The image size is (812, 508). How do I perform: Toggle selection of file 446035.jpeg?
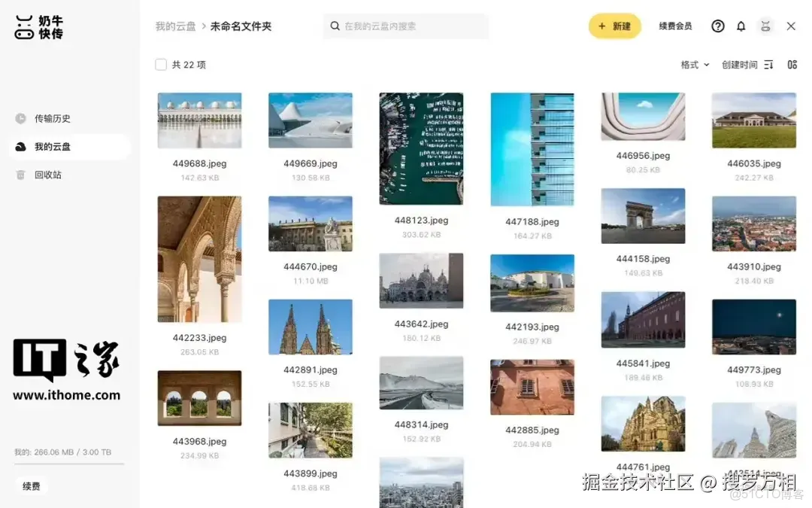click(753, 119)
